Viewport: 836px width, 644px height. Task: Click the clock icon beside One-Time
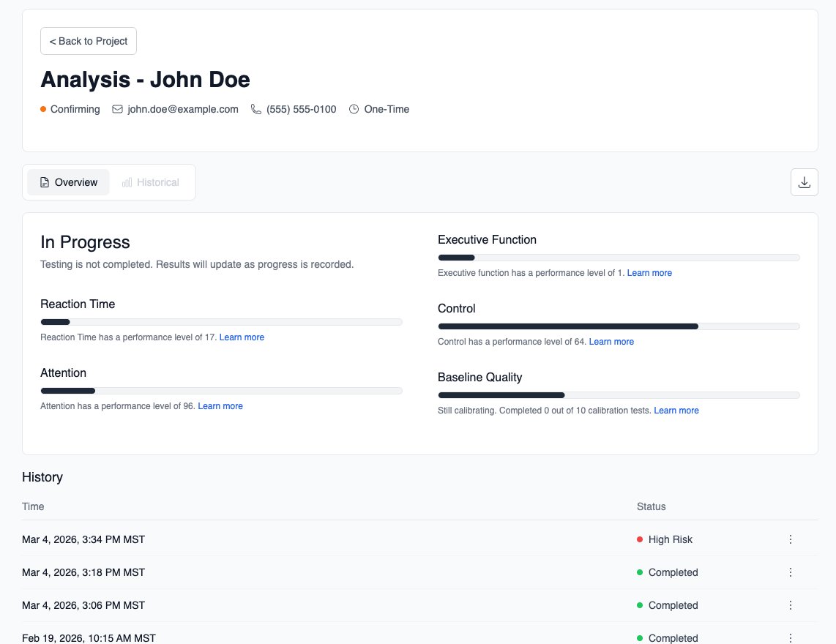[x=354, y=109]
